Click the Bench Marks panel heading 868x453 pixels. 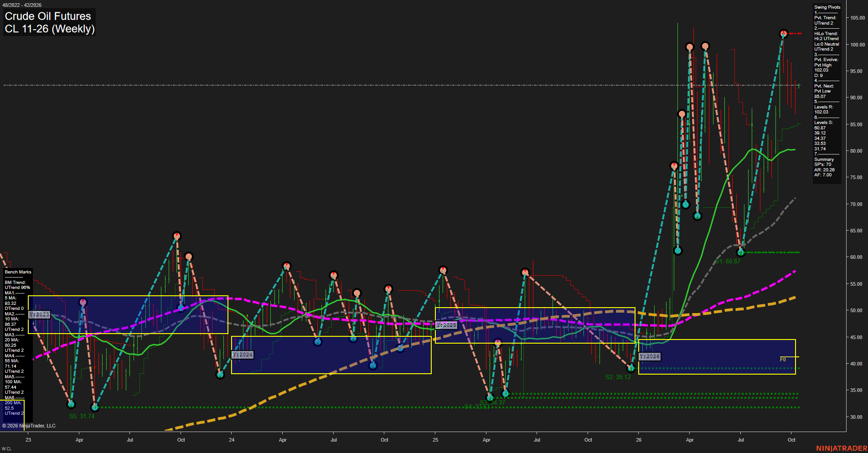point(18,272)
